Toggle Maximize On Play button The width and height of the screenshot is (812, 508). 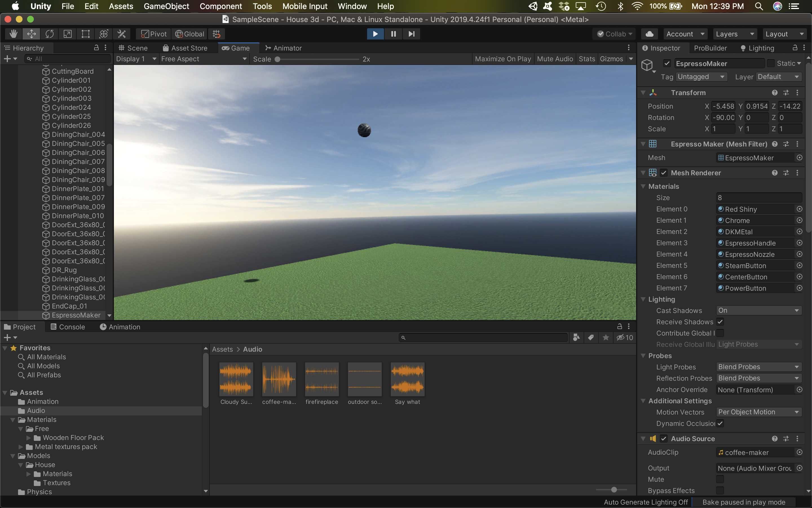point(503,59)
